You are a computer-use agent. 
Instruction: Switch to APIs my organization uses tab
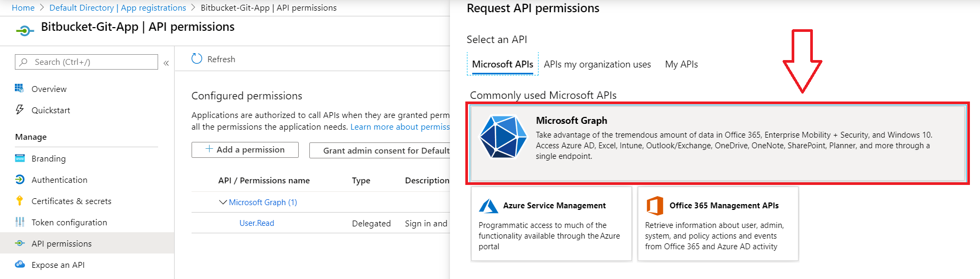597,64
